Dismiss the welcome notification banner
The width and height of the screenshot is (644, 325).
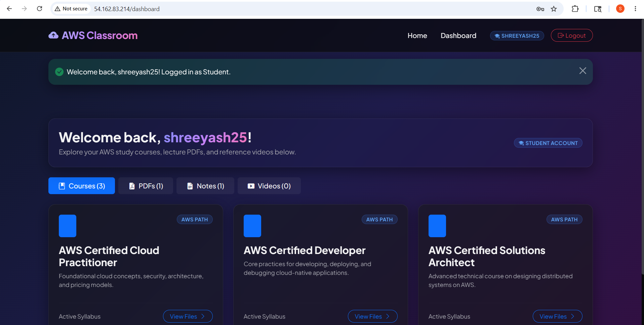pyautogui.click(x=582, y=71)
